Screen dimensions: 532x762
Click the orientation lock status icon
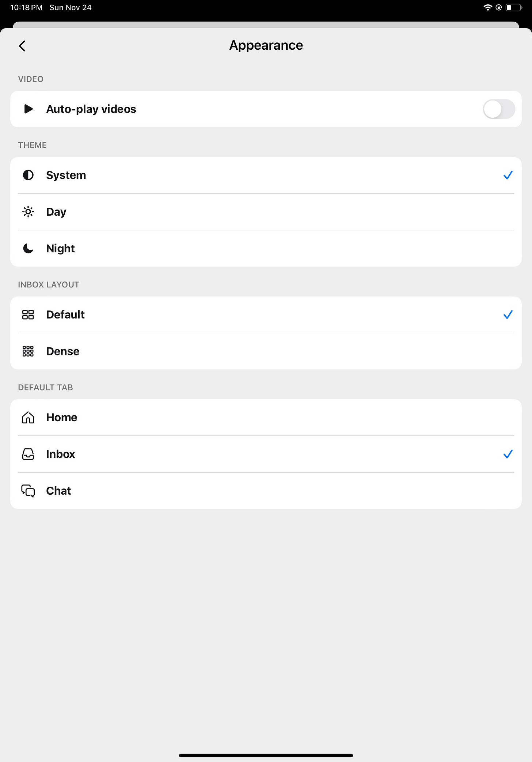tap(499, 7)
